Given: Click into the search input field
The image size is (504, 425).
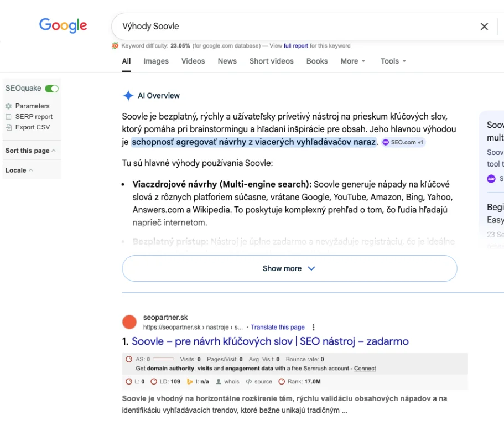Looking at the screenshot, I should tap(293, 27).
